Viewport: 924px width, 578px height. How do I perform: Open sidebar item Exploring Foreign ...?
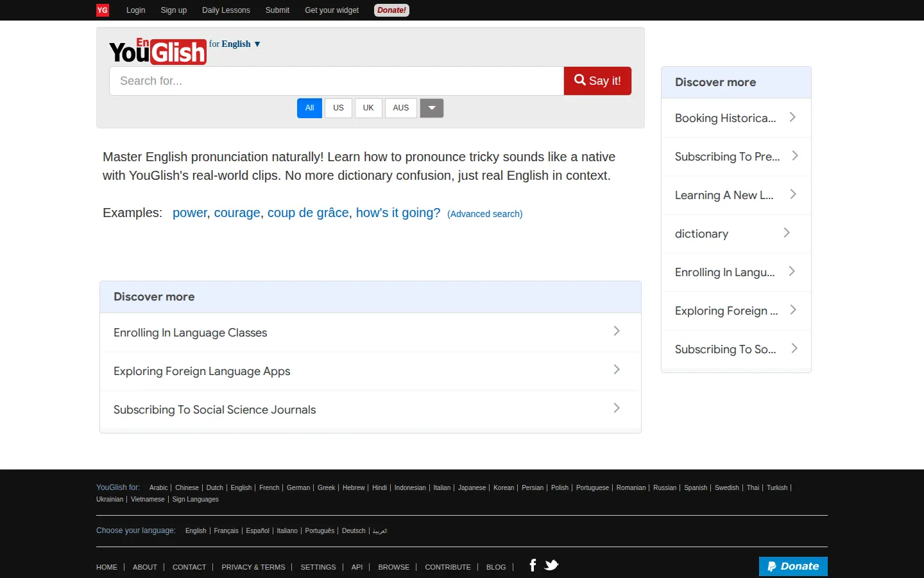736,311
